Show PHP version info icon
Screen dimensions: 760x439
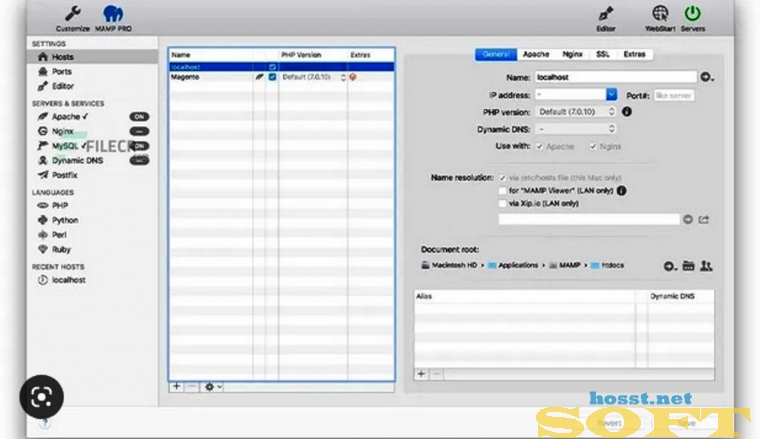pos(627,112)
